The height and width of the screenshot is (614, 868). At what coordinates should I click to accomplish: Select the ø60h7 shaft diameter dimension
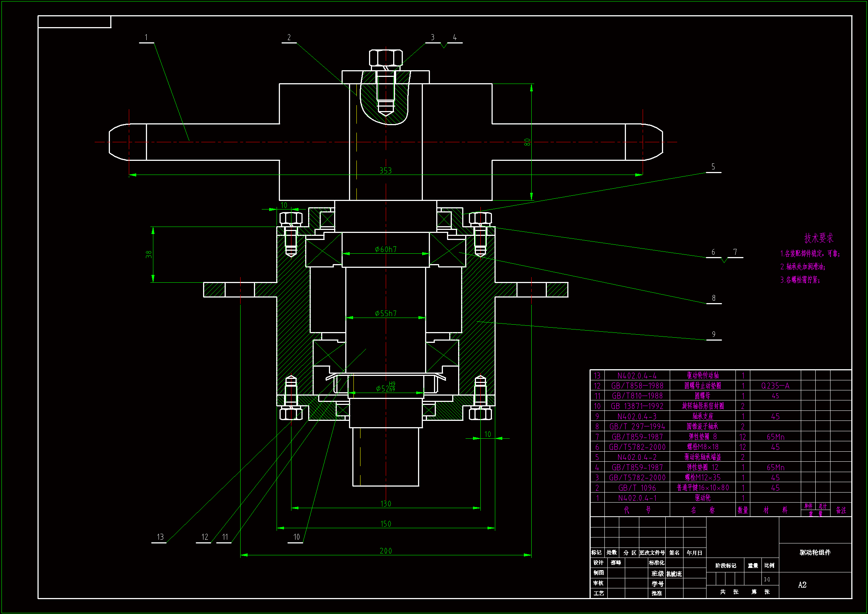click(386, 249)
